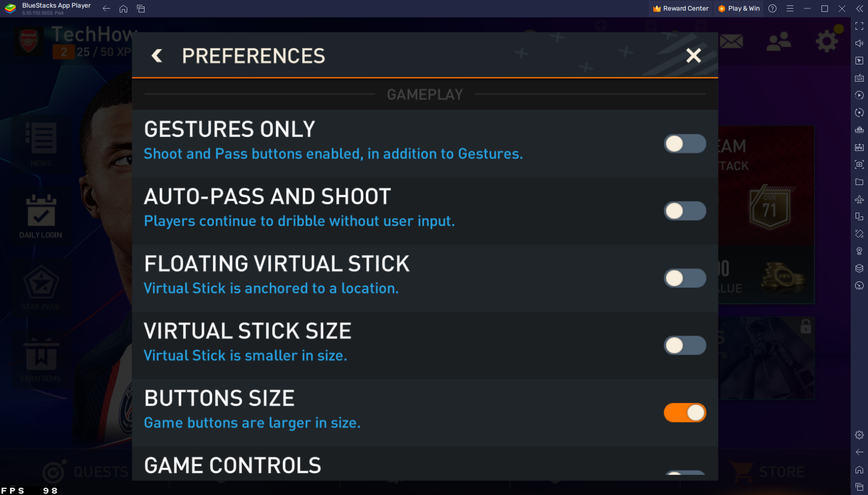Viewport: 868px width, 495px height.
Task: Open the Reward Center
Action: (x=681, y=9)
